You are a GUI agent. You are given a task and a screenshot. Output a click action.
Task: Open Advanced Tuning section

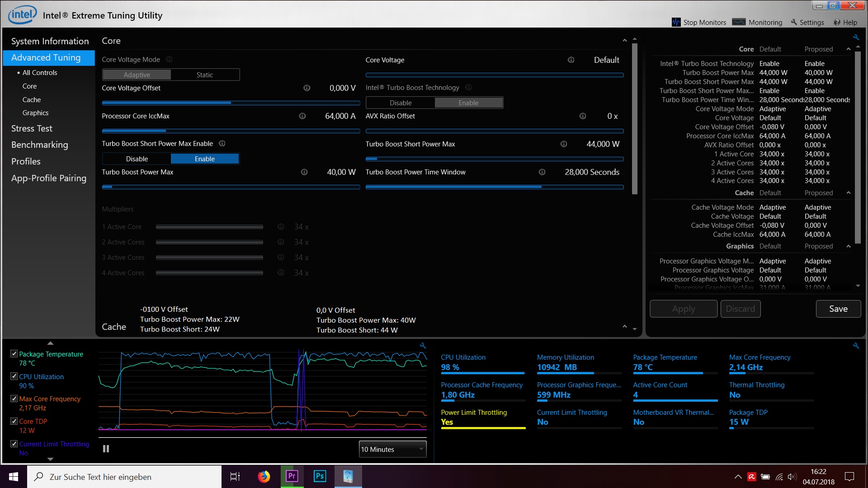pos(49,58)
